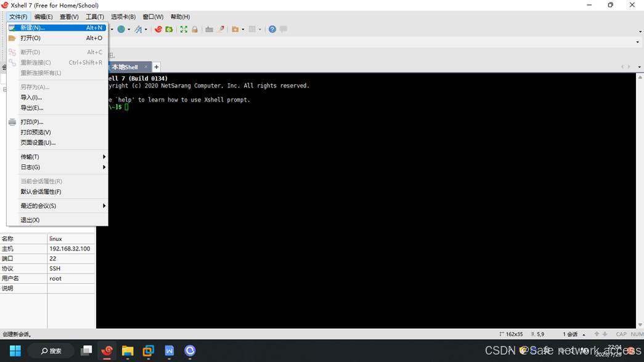Viewport: 644px width, 362px height.
Task: Click the greyed layout grid toolbar icon
Action: pos(253,29)
